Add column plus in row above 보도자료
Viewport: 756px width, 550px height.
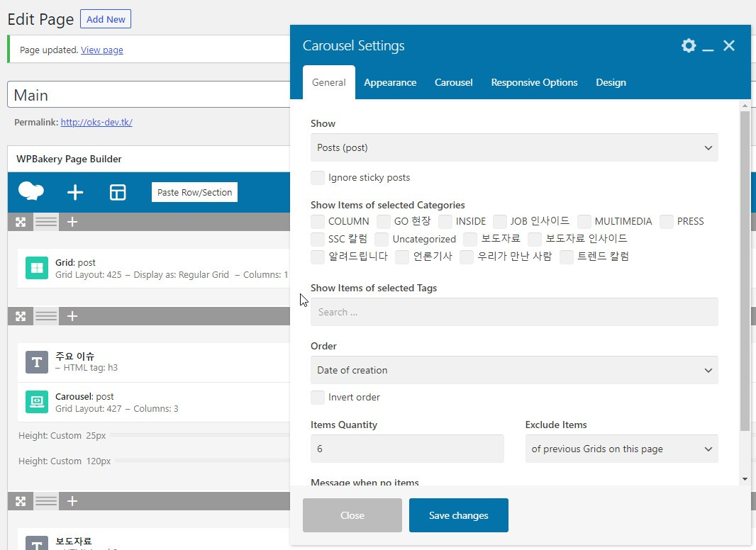72,501
